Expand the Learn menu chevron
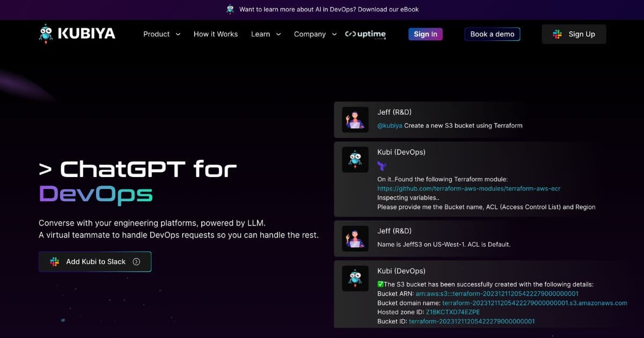Viewport: 644px width, 338px height. [x=279, y=34]
